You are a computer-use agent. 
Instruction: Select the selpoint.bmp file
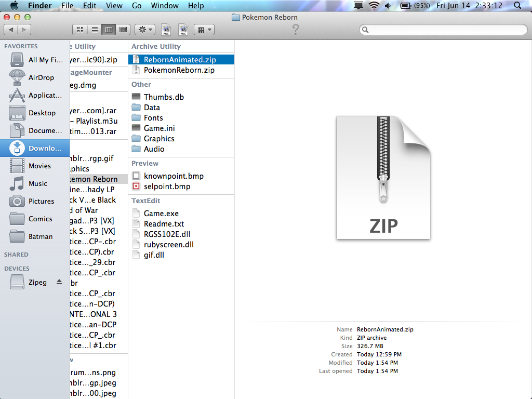166,187
